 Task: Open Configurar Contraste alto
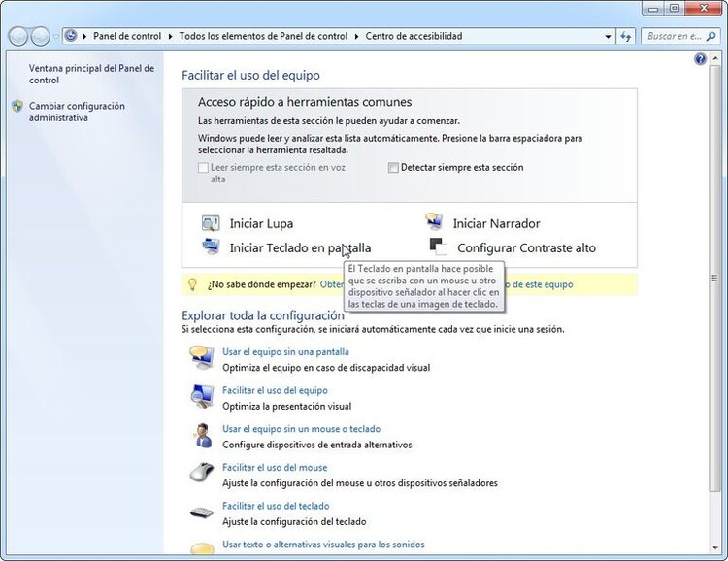pyautogui.click(x=526, y=248)
